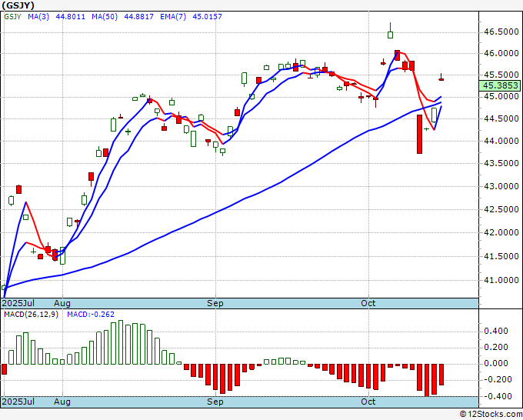Click the 41.0000 price axis label
Screen dimensions: 523x420
tap(501, 280)
